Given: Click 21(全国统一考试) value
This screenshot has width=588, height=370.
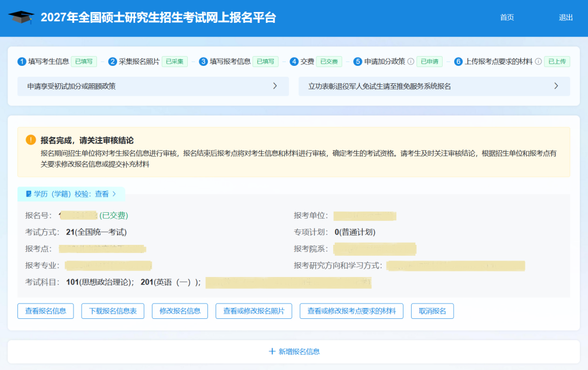Looking at the screenshot, I should point(96,232).
